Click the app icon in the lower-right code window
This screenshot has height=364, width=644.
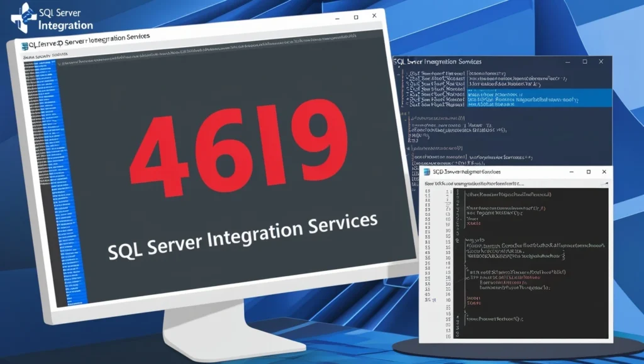[427, 172]
